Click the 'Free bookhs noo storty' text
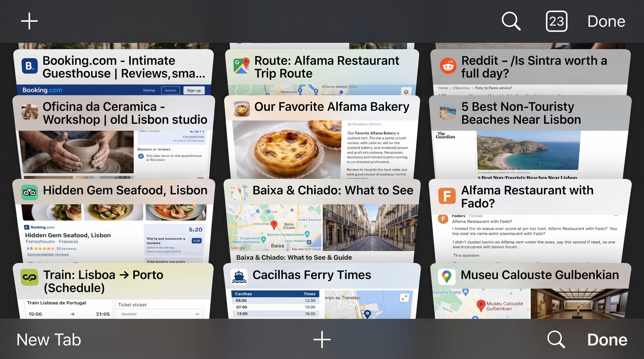This screenshot has width=644, height=359. [166, 262]
